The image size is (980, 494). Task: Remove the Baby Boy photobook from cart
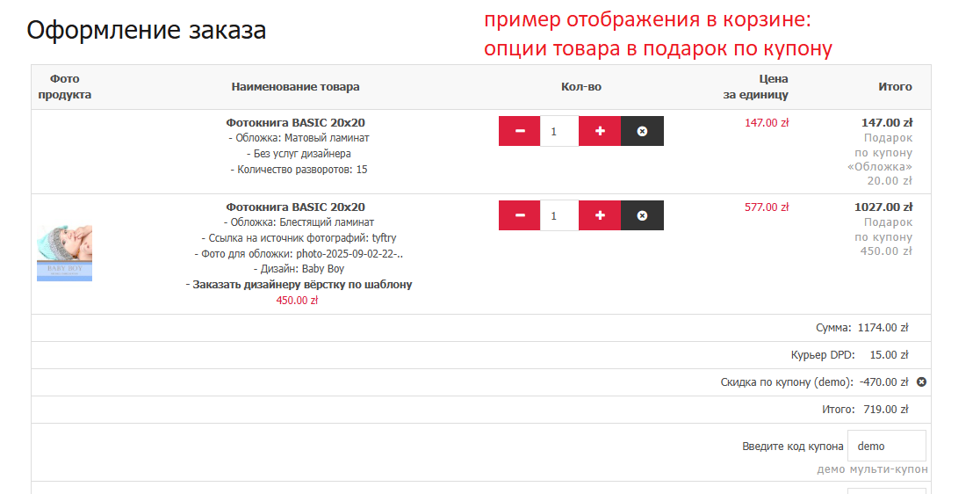click(642, 215)
